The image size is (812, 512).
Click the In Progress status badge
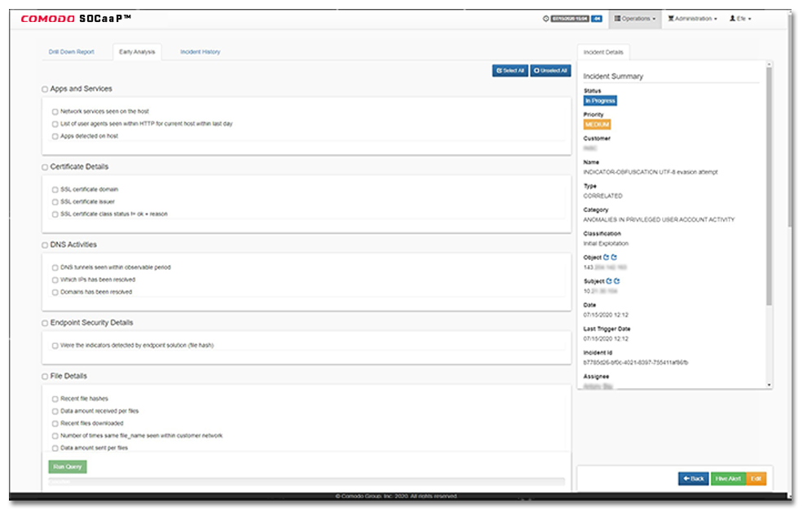coord(600,101)
